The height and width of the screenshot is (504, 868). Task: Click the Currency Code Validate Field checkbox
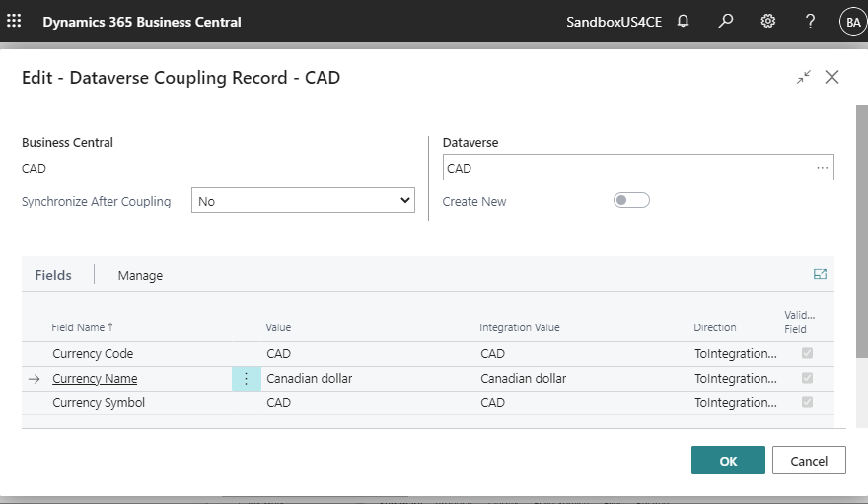pyautogui.click(x=807, y=353)
